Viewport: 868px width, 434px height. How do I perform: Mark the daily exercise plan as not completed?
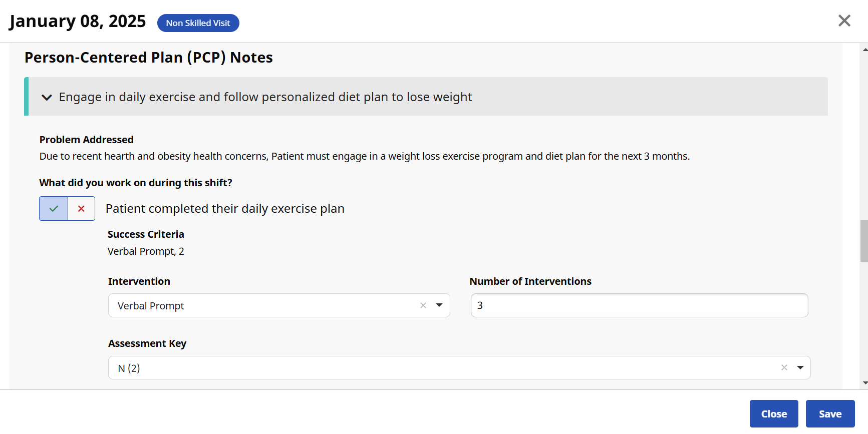pyautogui.click(x=81, y=208)
